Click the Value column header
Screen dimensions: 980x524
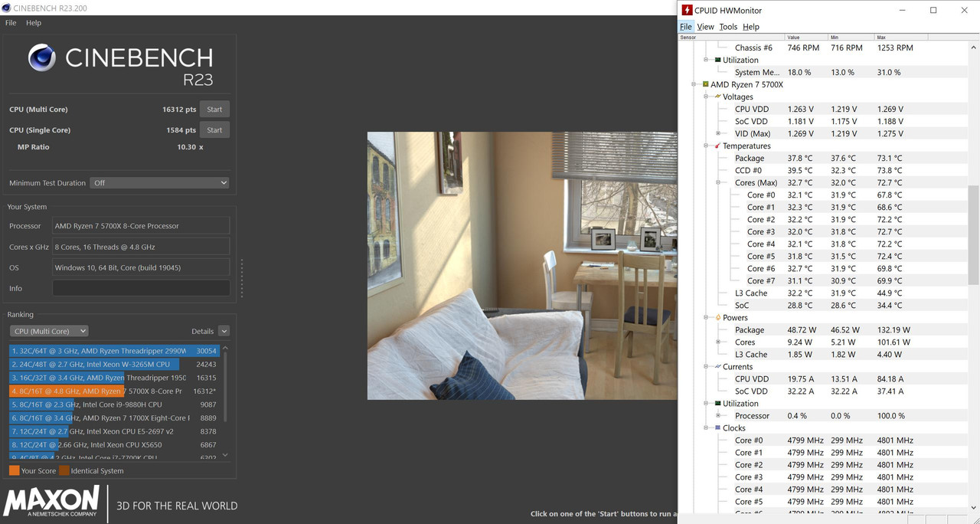(x=806, y=37)
